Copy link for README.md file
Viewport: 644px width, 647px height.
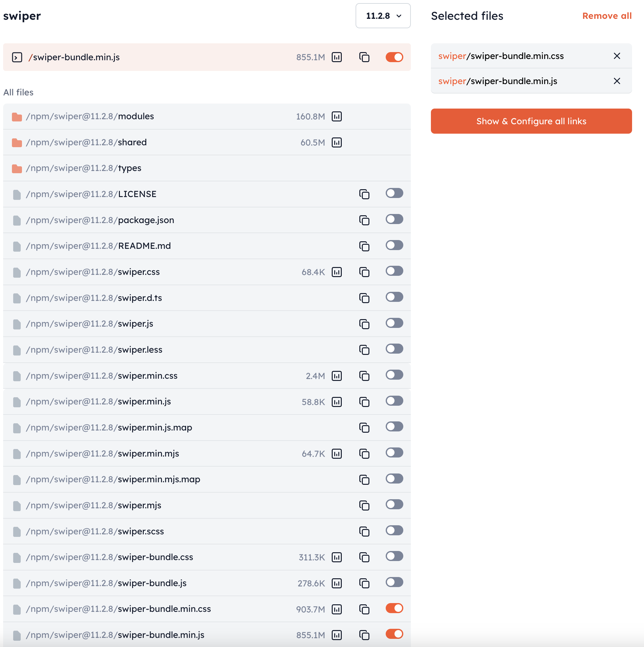click(x=364, y=246)
